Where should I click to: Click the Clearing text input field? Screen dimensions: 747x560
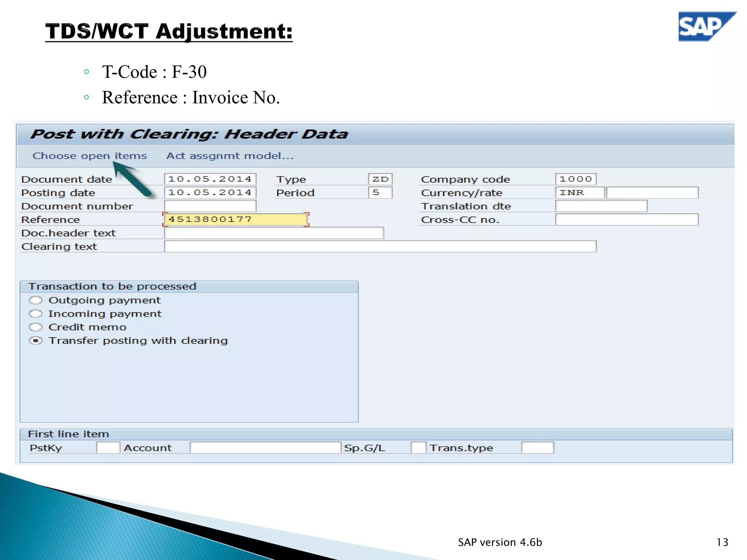click(x=380, y=246)
